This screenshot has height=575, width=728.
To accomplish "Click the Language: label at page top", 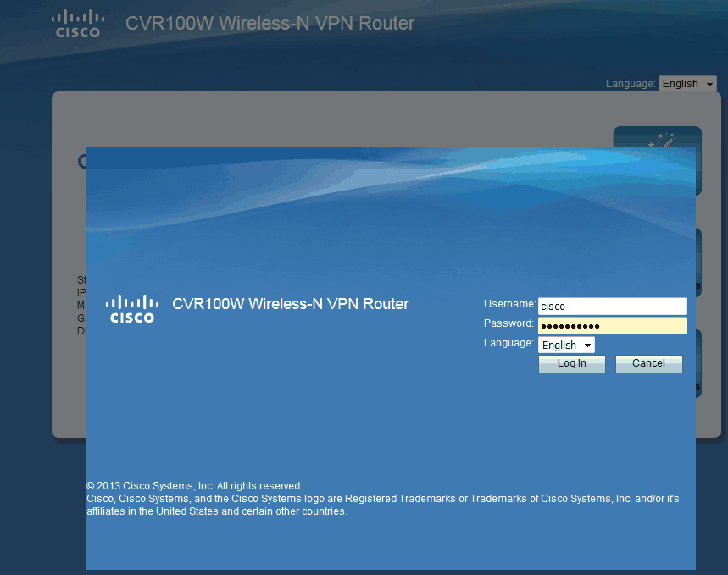I will click(631, 84).
